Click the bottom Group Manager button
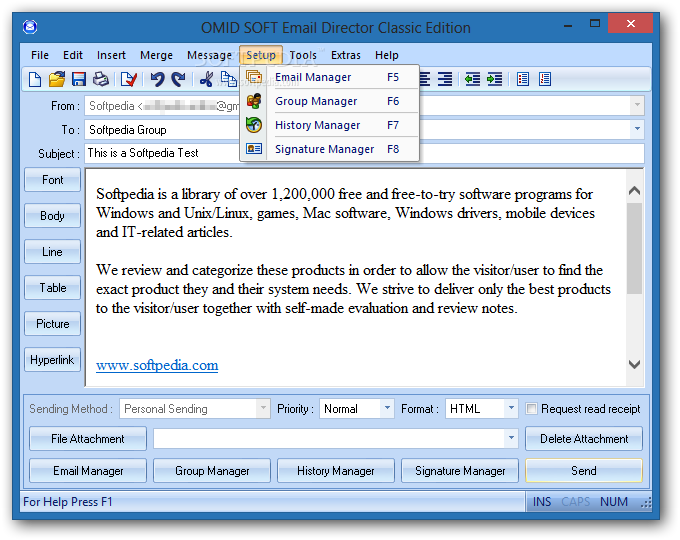Image resolution: width=680 pixels, height=540 pixels. 212,471
